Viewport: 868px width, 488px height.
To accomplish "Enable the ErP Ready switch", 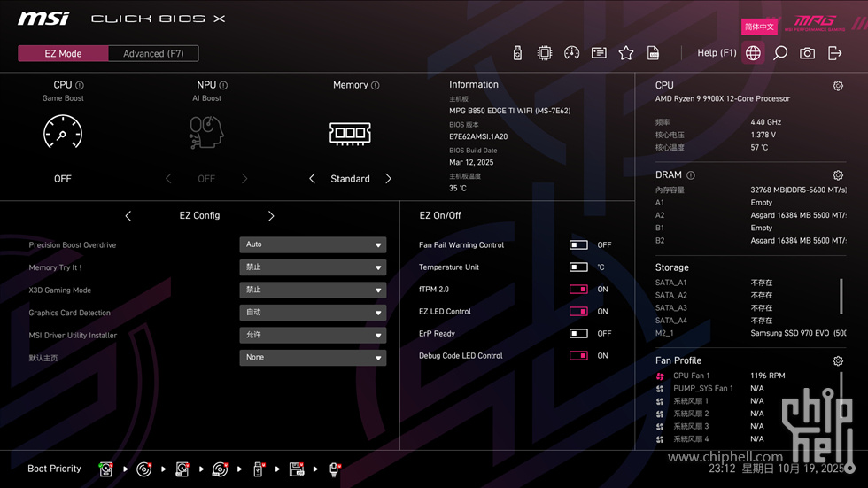I will pos(578,334).
